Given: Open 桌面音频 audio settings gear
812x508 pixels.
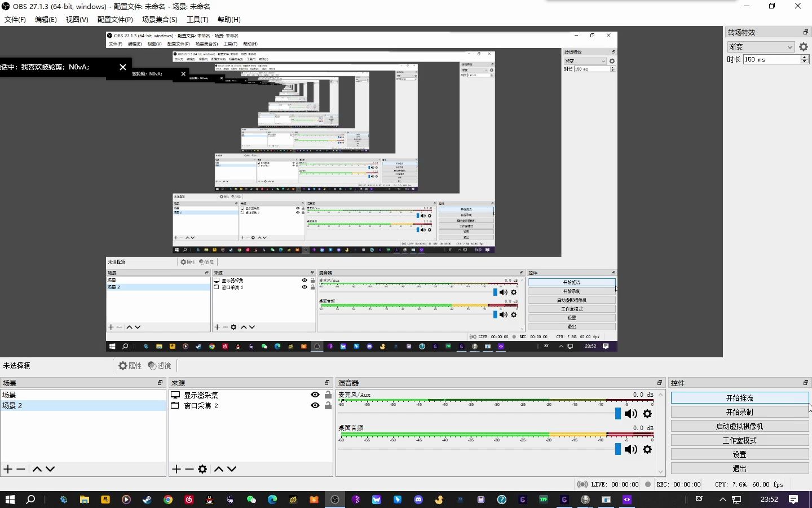Looking at the screenshot, I should (x=647, y=449).
